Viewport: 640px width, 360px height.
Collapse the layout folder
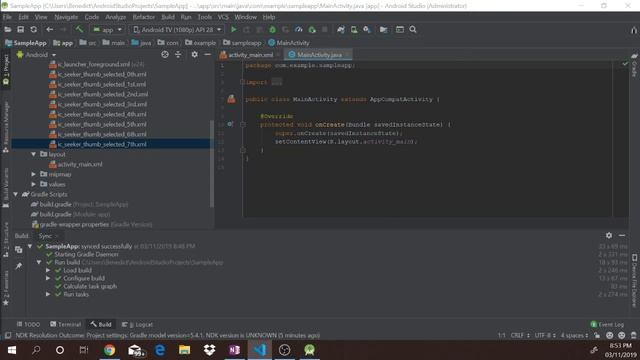click(x=33, y=154)
